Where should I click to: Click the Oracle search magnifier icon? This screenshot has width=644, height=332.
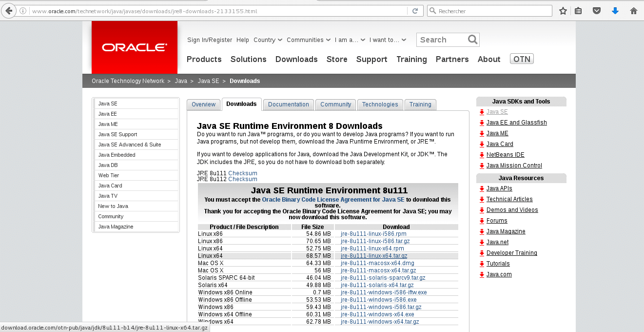(x=472, y=40)
